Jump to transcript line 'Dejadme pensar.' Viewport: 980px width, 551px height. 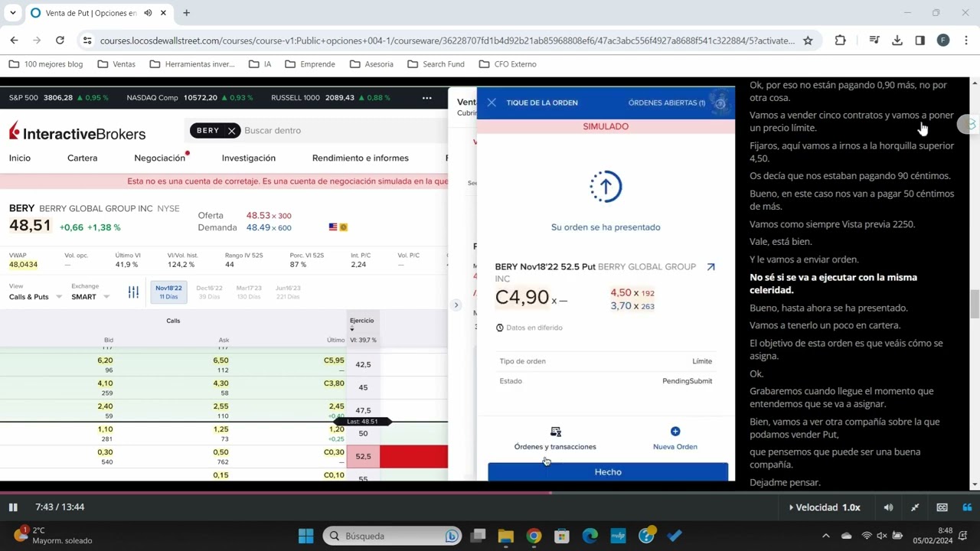point(785,483)
